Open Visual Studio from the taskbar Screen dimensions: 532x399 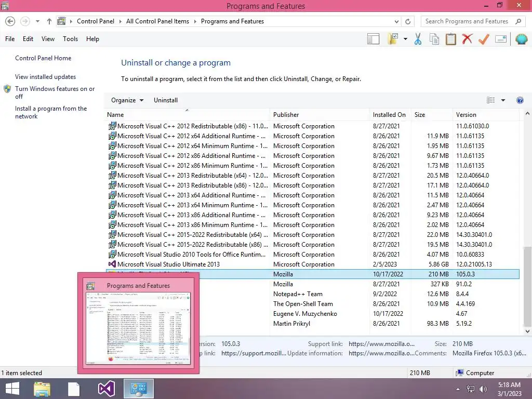tap(106, 389)
